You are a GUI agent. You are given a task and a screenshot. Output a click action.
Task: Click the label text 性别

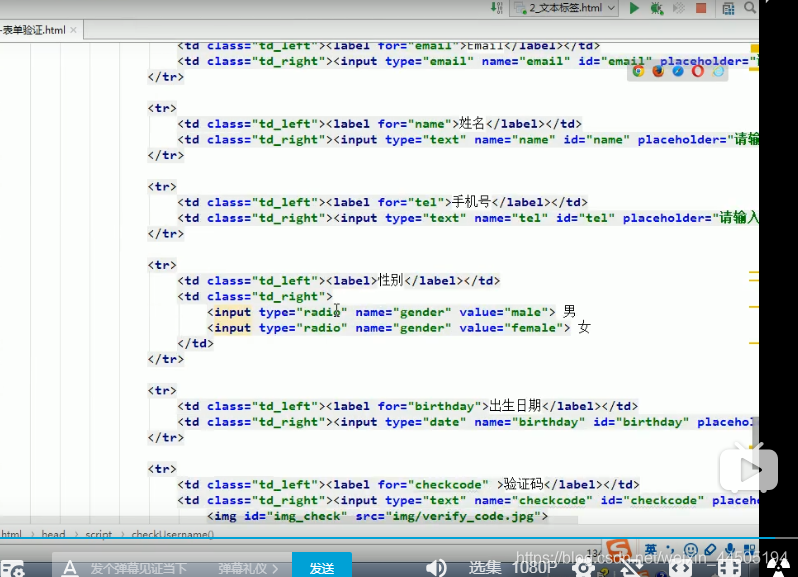(x=391, y=280)
